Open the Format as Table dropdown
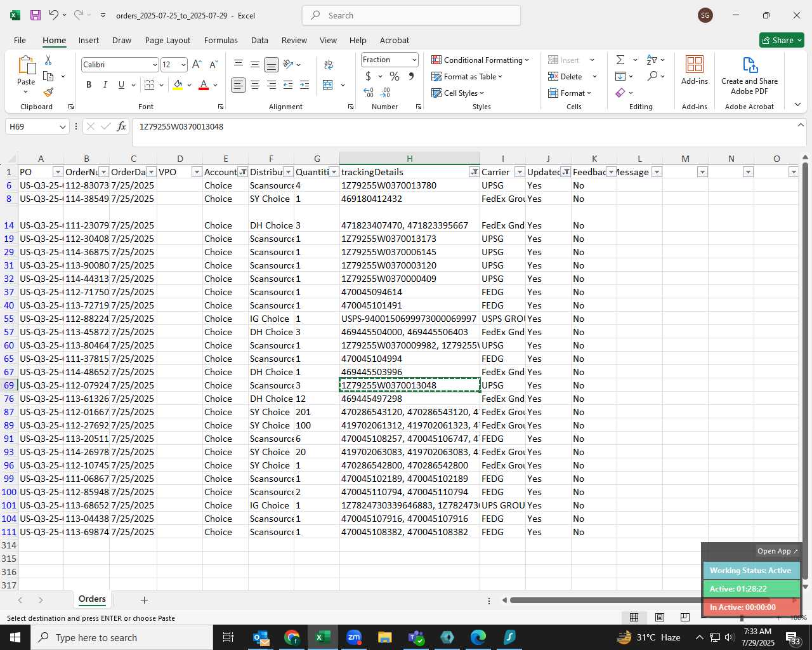 (x=467, y=76)
